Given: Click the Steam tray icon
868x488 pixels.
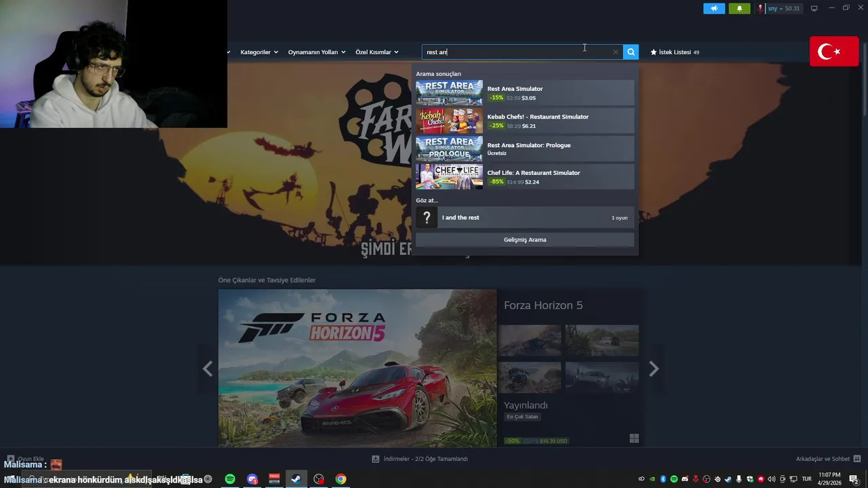Looking at the screenshot, I should 728,479.
